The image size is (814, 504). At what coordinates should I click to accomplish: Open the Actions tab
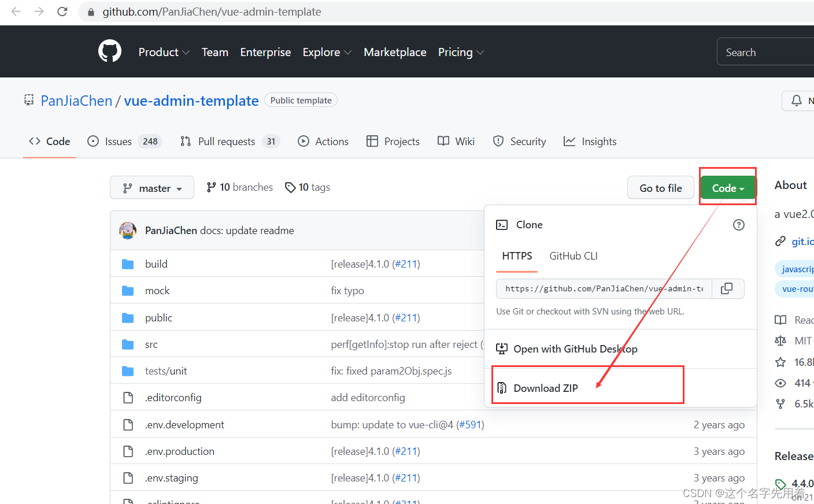coord(323,142)
